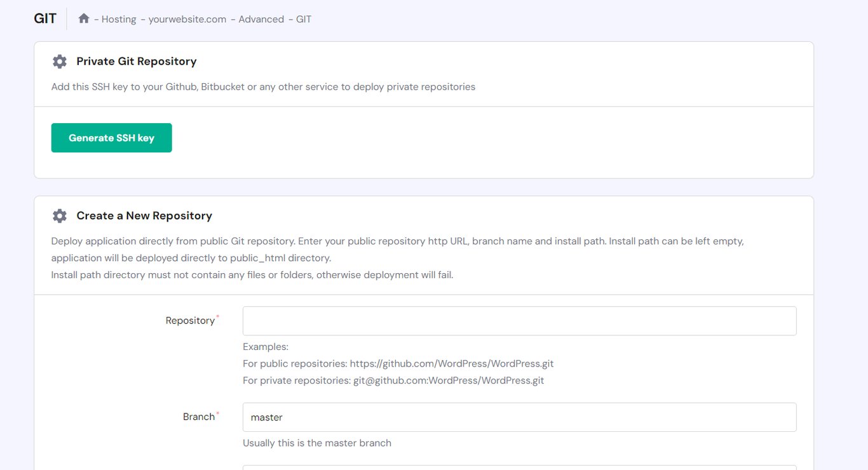Click the home icon in the breadcrumb

coord(83,18)
